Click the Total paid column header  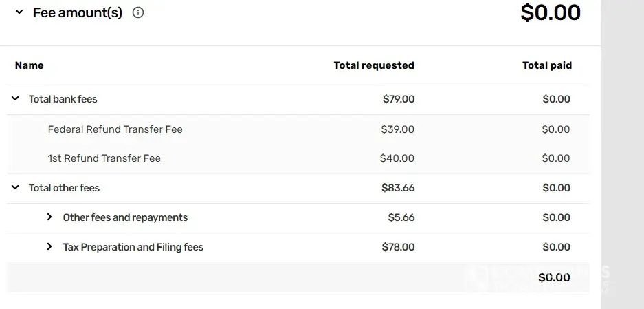click(547, 65)
